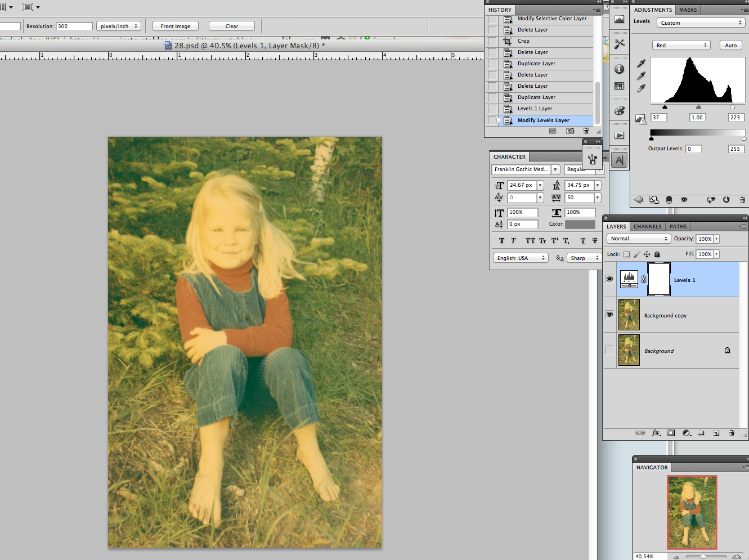Toggle lock transparent pixels

click(626, 254)
